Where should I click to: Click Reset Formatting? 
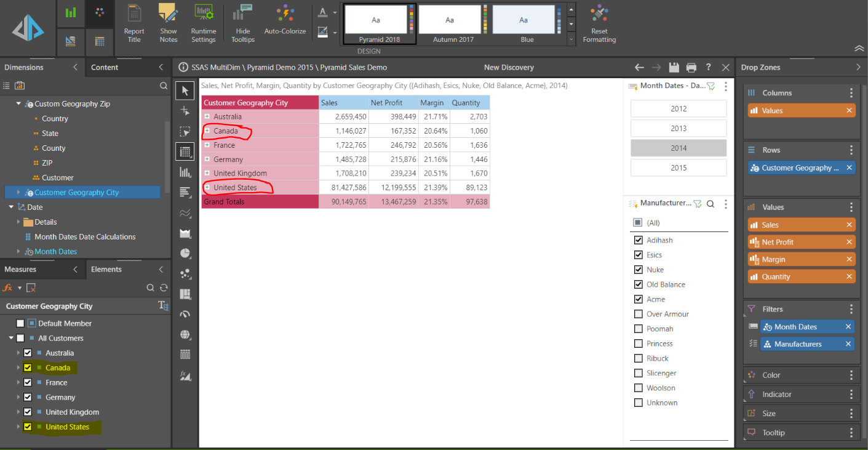(x=599, y=23)
